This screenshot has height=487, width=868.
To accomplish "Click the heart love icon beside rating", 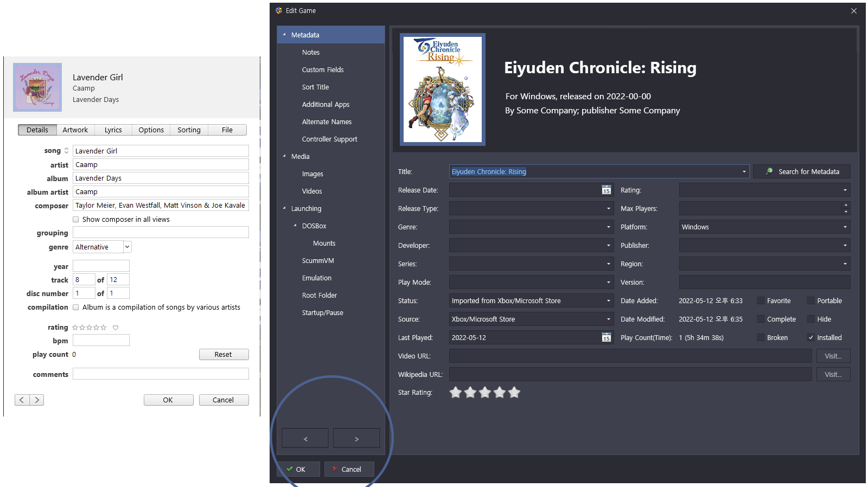I will pos(116,328).
